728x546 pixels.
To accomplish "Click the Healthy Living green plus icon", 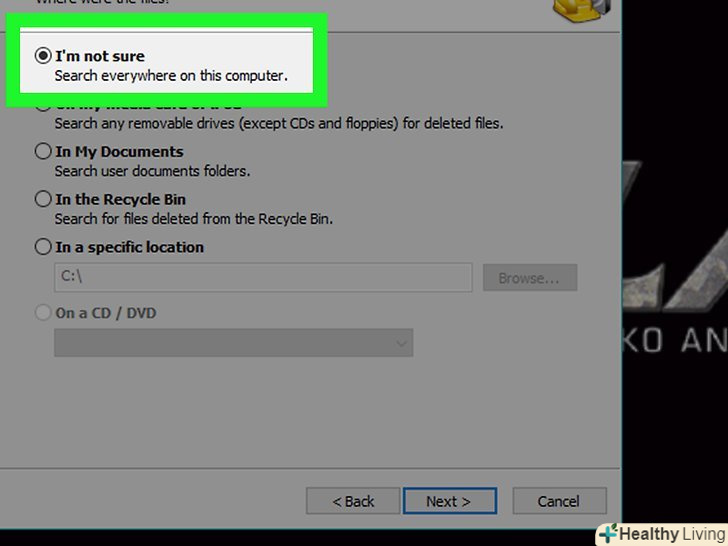I will [608, 533].
